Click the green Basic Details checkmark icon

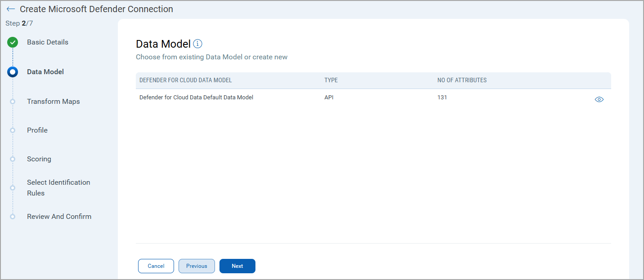coord(13,43)
